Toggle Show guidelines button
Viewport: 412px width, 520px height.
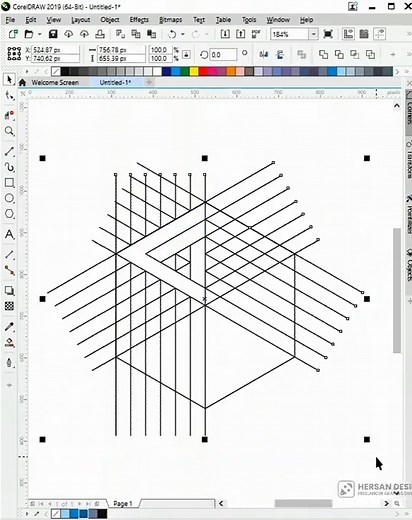(380, 34)
